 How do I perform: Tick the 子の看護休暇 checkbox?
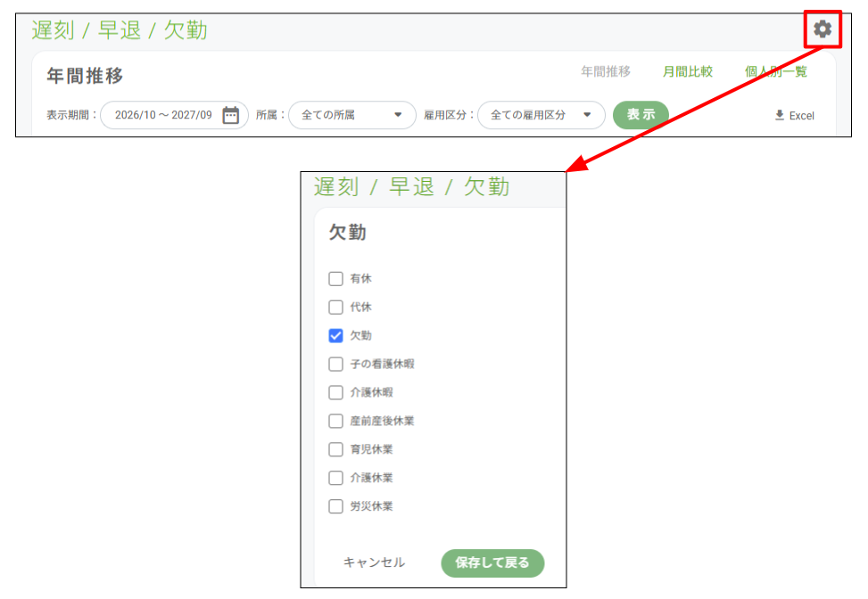(335, 364)
